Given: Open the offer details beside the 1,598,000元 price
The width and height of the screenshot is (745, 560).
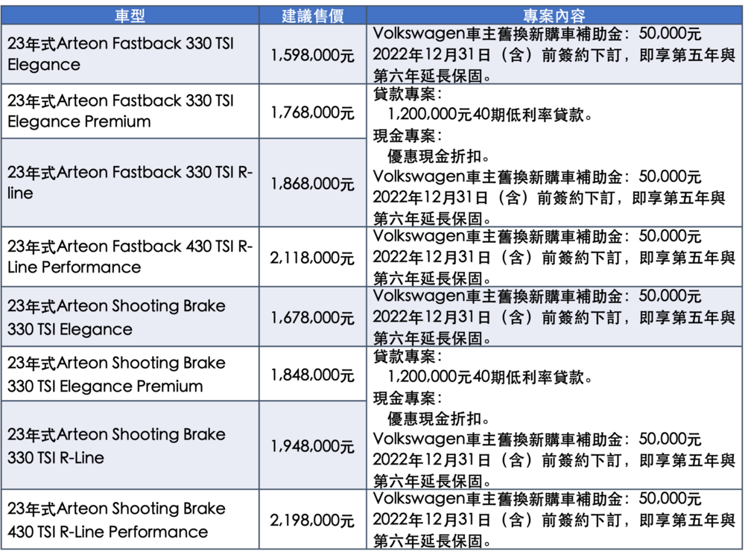Looking at the screenshot, I should [x=554, y=54].
